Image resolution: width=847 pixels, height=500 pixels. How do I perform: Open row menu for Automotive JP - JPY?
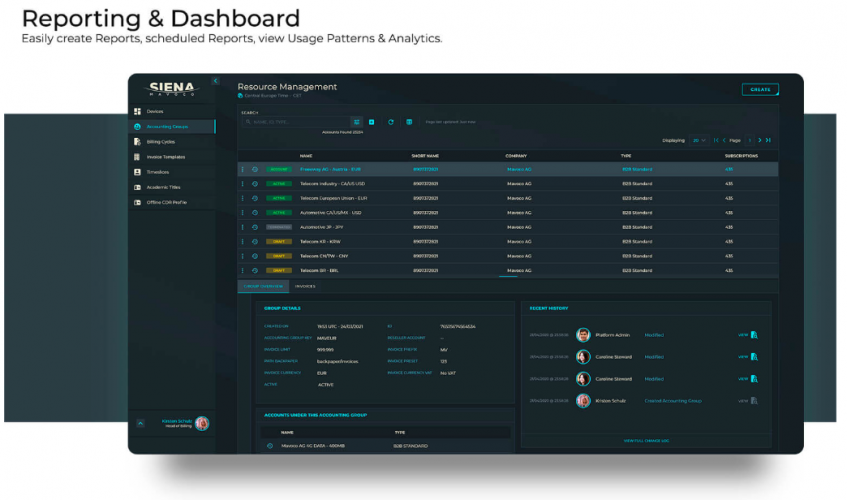pyautogui.click(x=242, y=227)
